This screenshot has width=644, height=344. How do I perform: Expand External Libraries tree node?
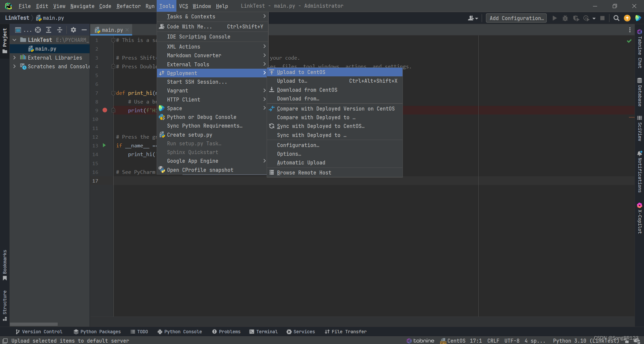[x=14, y=58]
